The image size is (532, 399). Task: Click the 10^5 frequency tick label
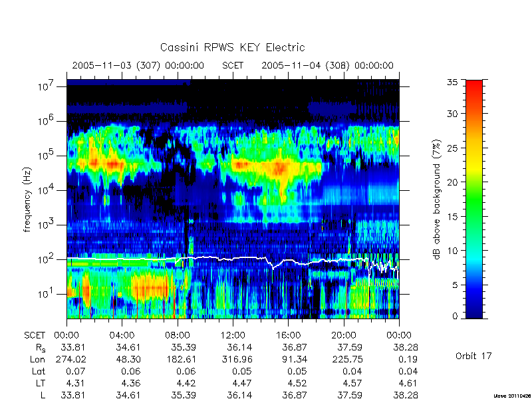click(47, 156)
